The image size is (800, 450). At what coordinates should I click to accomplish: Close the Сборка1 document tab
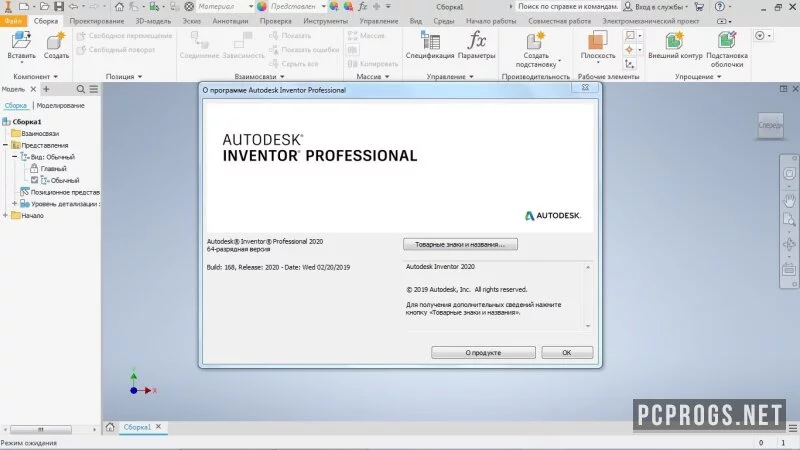[158, 427]
